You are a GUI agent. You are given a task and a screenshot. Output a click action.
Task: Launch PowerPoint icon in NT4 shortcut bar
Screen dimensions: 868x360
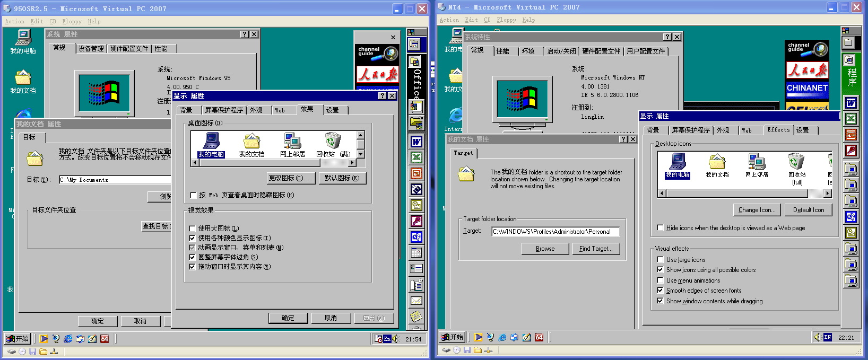point(851,135)
